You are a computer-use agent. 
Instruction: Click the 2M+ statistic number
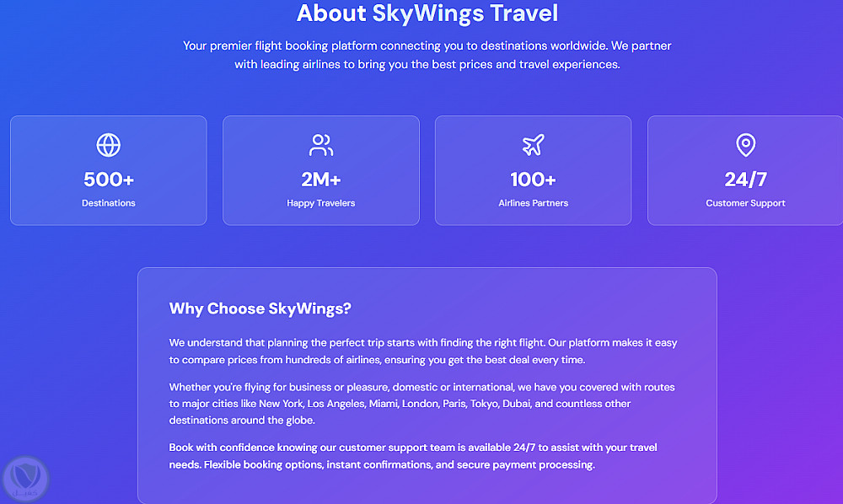321,179
